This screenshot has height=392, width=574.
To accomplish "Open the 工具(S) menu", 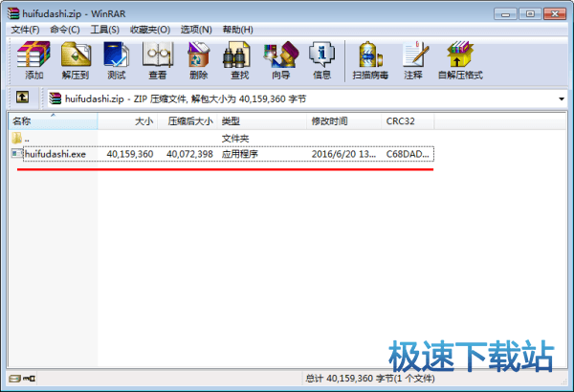I will coord(104,30).
